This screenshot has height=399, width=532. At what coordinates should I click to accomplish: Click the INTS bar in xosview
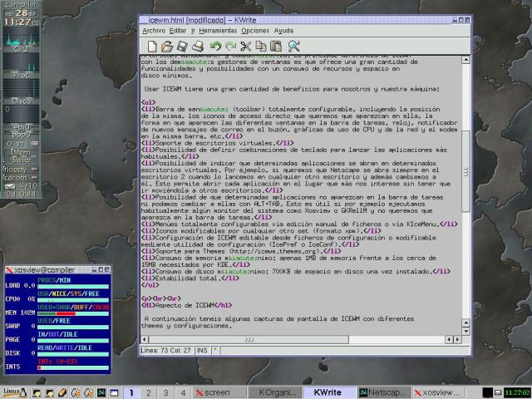pyautogui.click(x=73, y=367)
